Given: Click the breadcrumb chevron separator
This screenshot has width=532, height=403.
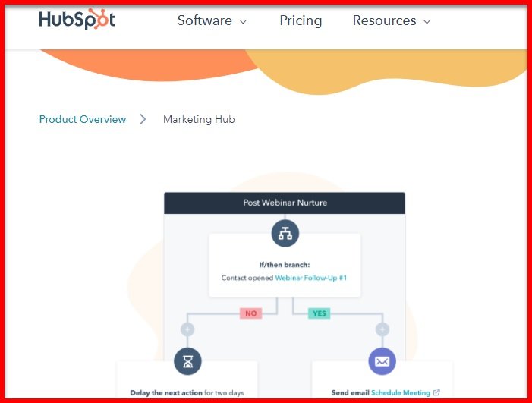Looking at the screenshot, I should 143,119.
